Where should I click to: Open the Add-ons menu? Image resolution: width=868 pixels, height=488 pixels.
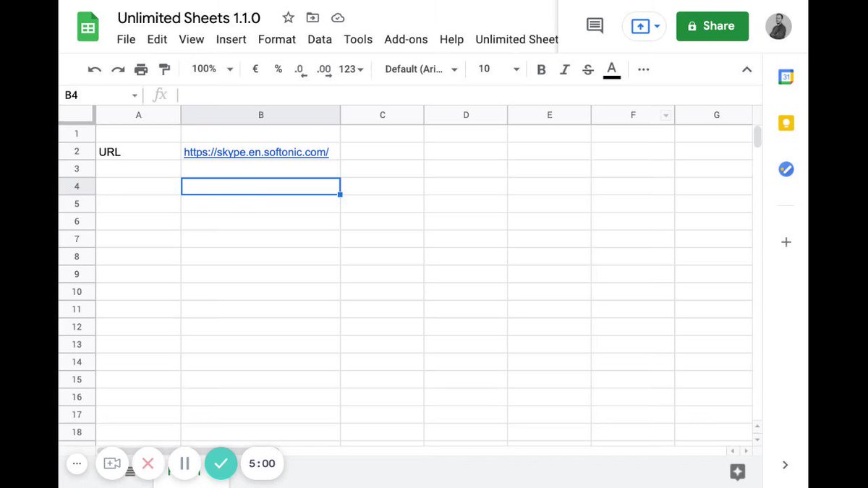point(406,40)
